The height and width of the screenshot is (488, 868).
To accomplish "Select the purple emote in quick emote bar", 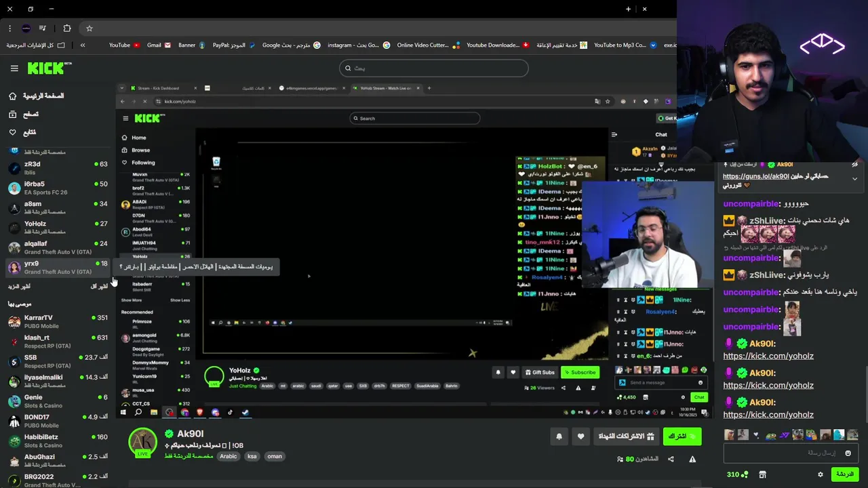I will pyautogui.click(x=785, y=435).
